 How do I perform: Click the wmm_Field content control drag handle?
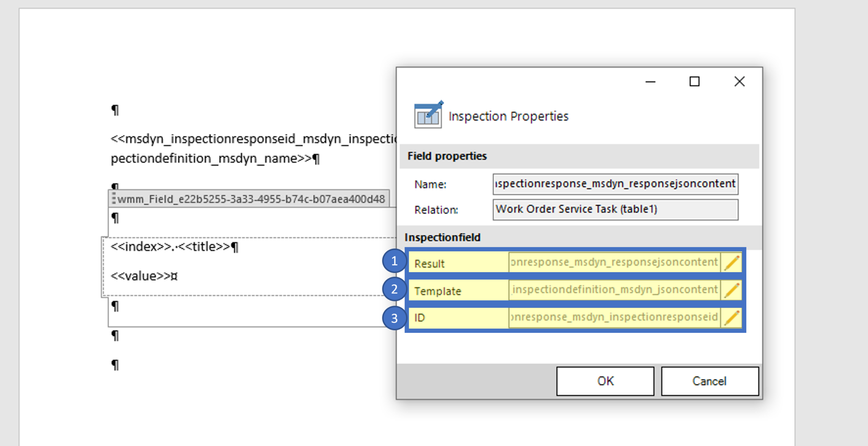[x=114, y=198]
